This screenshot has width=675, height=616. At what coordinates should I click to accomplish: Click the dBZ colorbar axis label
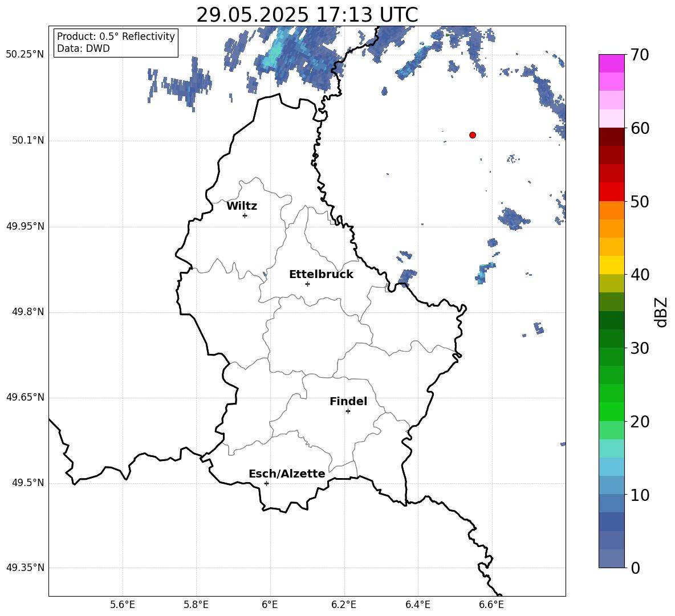click(661, 312)
